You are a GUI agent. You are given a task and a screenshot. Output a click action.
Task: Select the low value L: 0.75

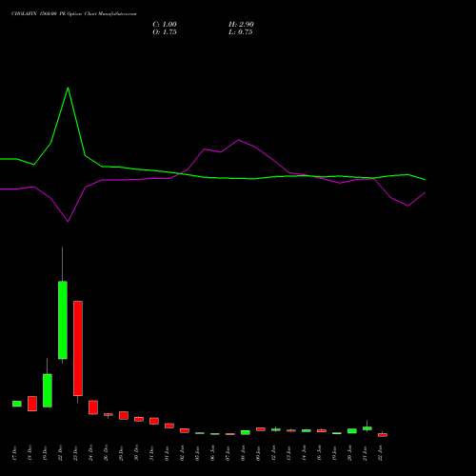pos(241,32)
